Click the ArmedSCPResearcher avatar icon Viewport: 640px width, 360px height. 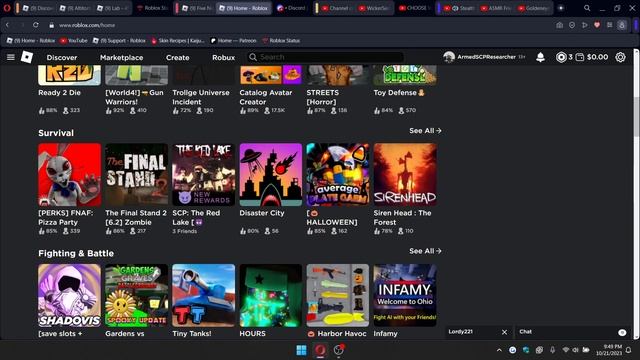point(449,57)
